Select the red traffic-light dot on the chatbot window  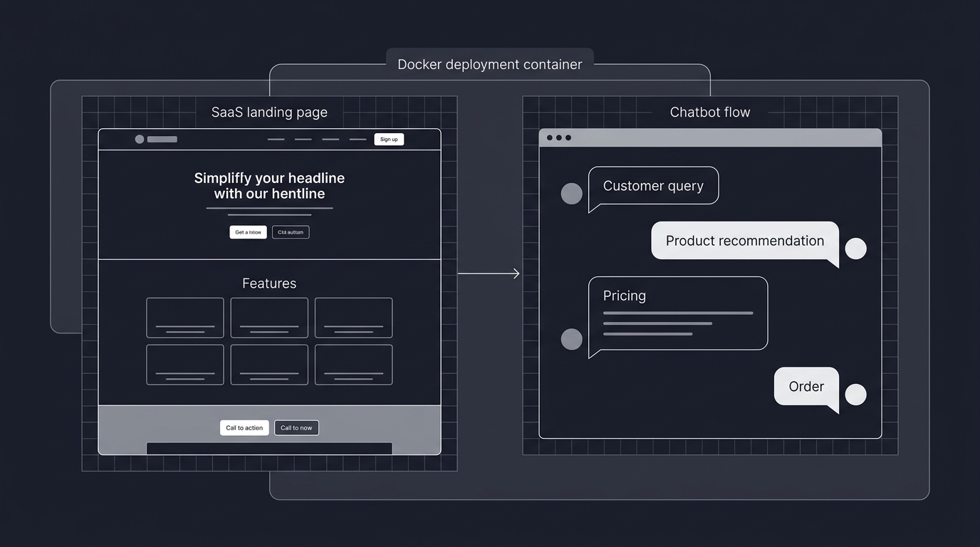pos(548,137)
